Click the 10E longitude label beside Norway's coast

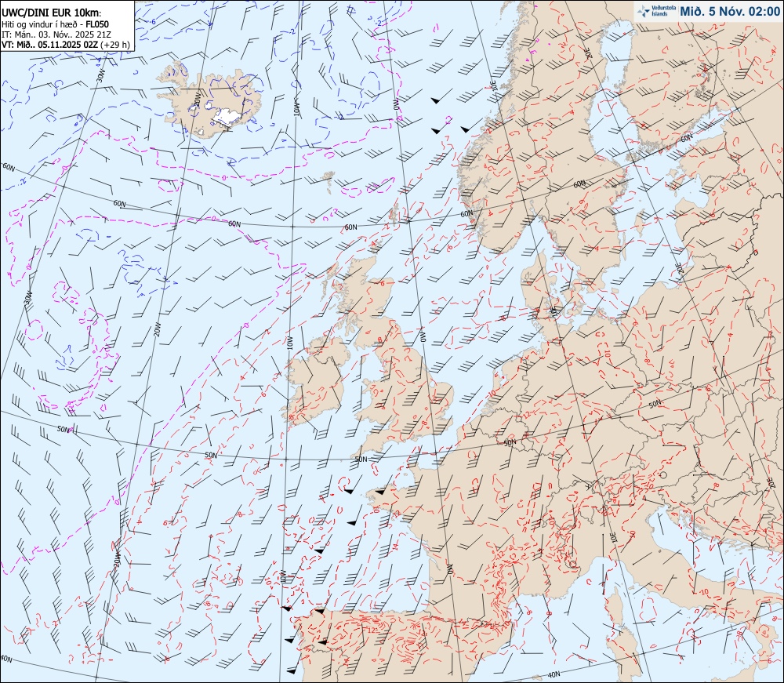coord(494,88)
